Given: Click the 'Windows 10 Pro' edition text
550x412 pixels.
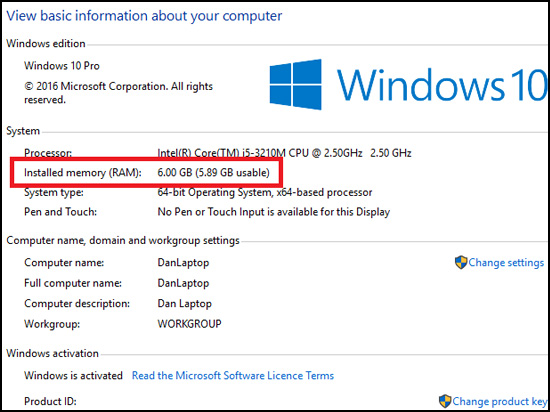Looking at the screenshot, I should pos(62,66).
